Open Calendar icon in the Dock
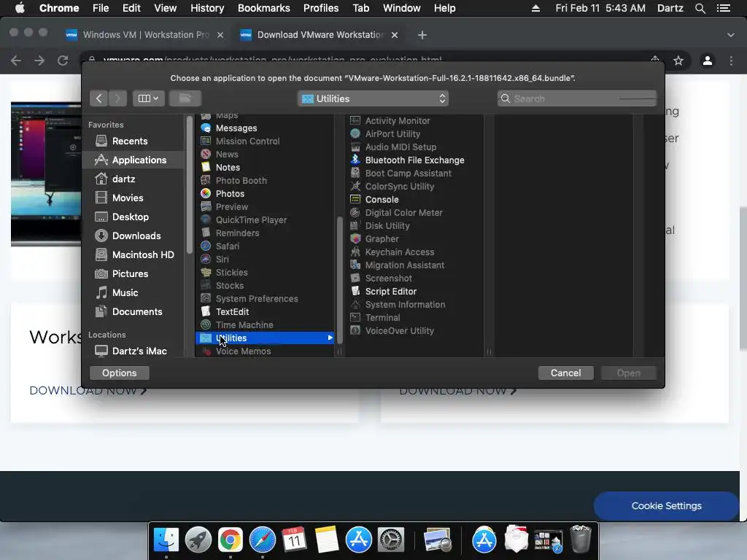This screenshot has width=747, height=560. [295, 540]
